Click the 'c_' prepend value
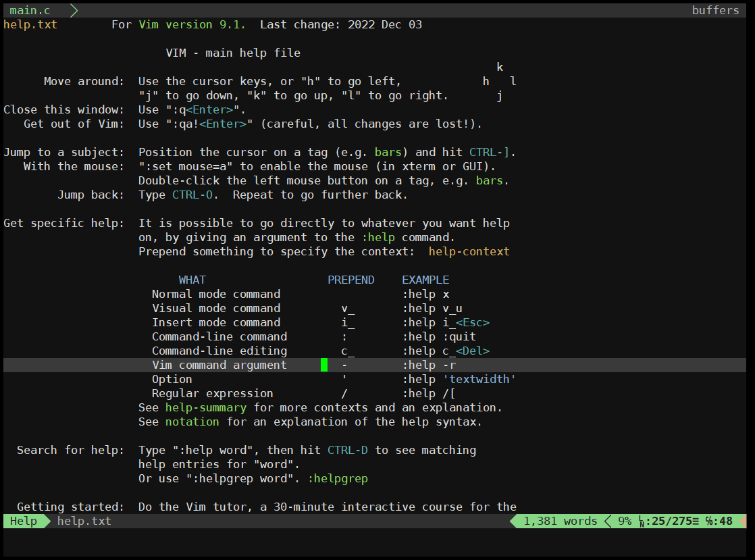Image resolution: width=755 pixels, height=560 pixels. (x=348, y=351)
